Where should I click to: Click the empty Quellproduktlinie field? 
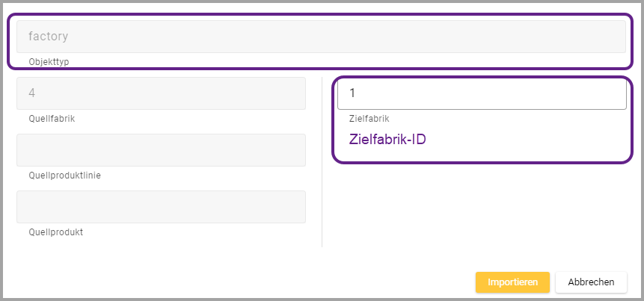161,150
